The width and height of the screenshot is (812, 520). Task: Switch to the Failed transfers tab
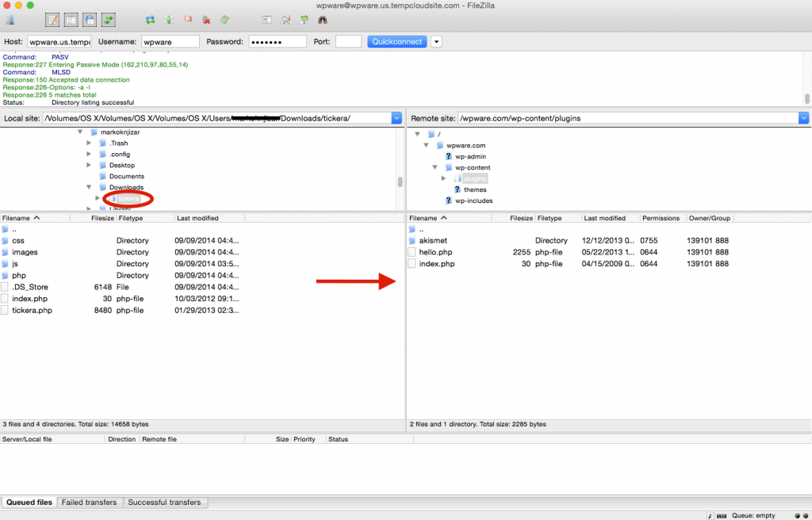pos(89,503)
